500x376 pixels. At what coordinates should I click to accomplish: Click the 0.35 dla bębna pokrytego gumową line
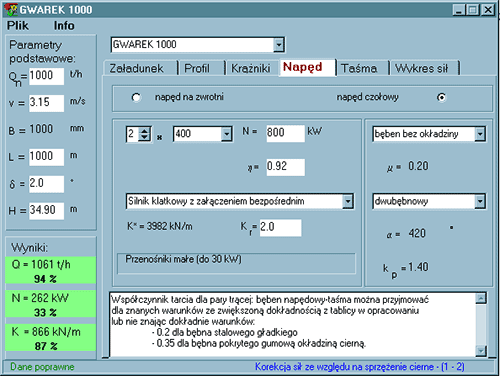(x=259, y=343)
